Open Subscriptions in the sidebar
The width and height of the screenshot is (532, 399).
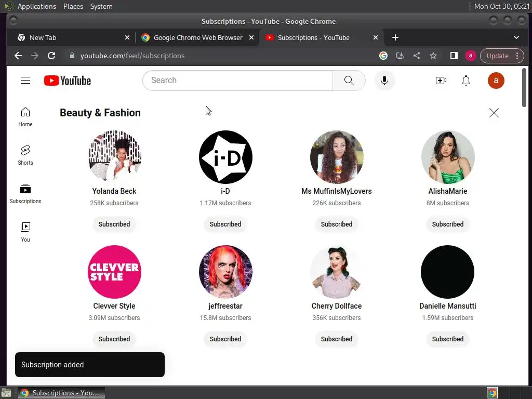click(x=25, y=194)
